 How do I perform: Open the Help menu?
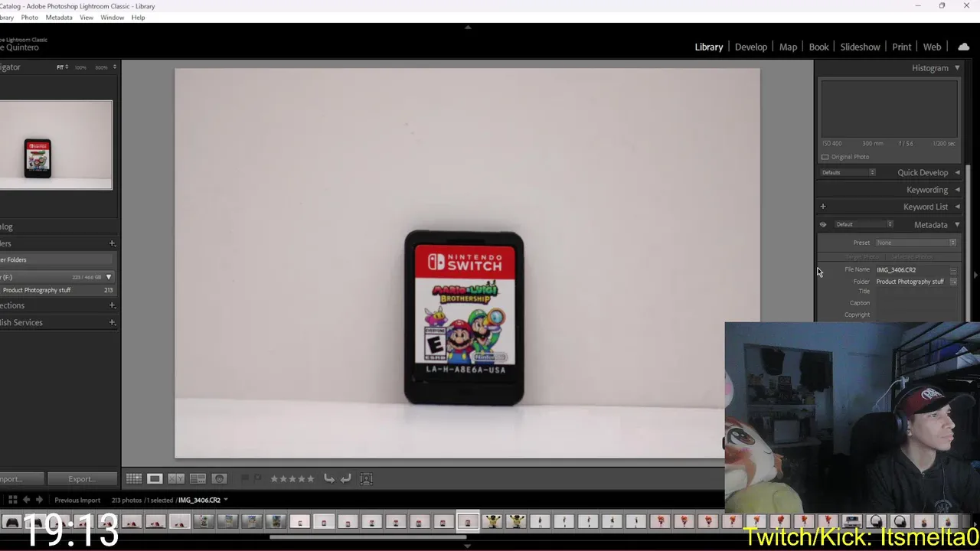138,18
